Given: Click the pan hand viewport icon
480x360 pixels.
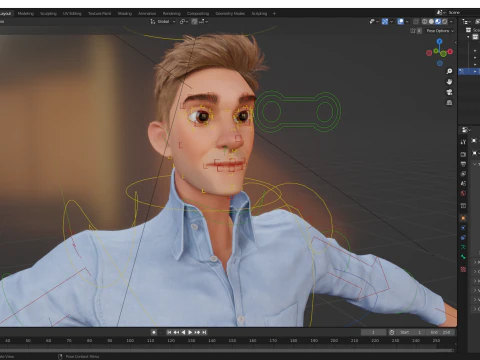Looking at the screenshot, I should 449,82.
